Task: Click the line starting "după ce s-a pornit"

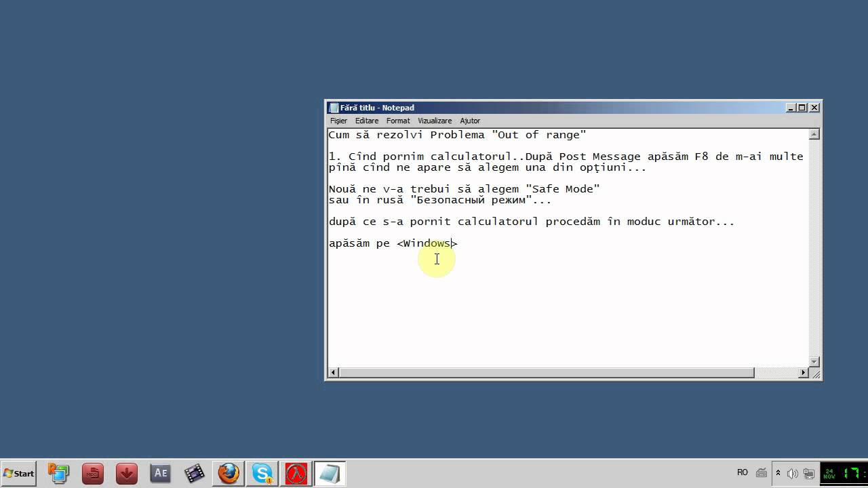Action: [x=532, y=222]
